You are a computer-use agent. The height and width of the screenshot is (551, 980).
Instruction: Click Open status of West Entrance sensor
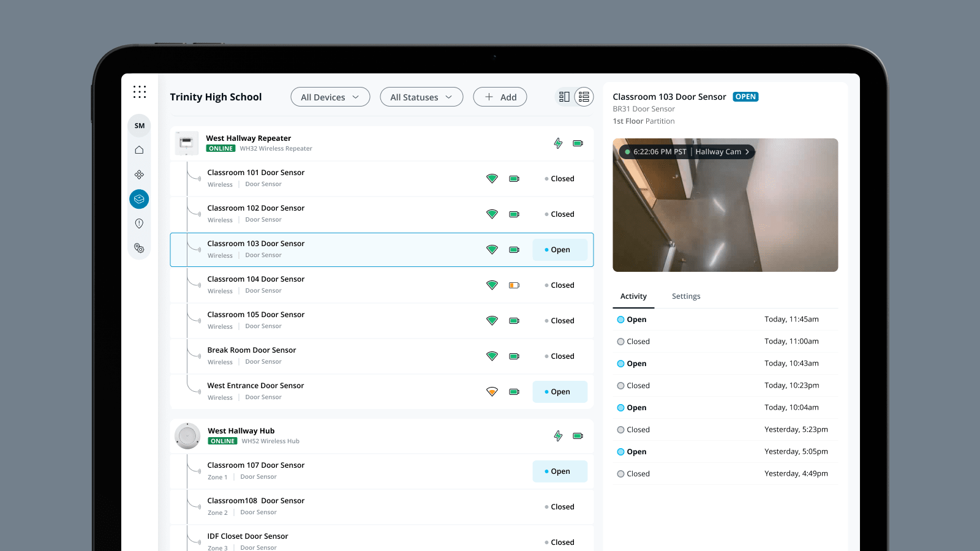pos(560,392)
